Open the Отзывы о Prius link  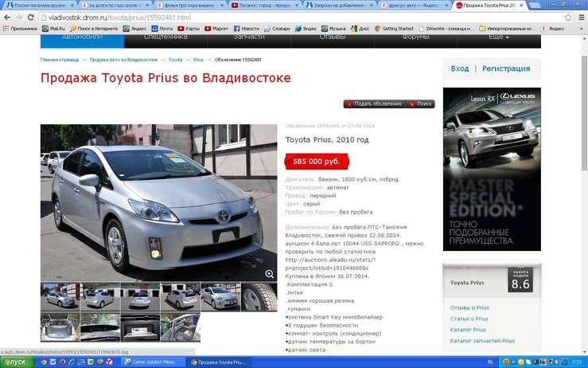click(x=469, y=307)
